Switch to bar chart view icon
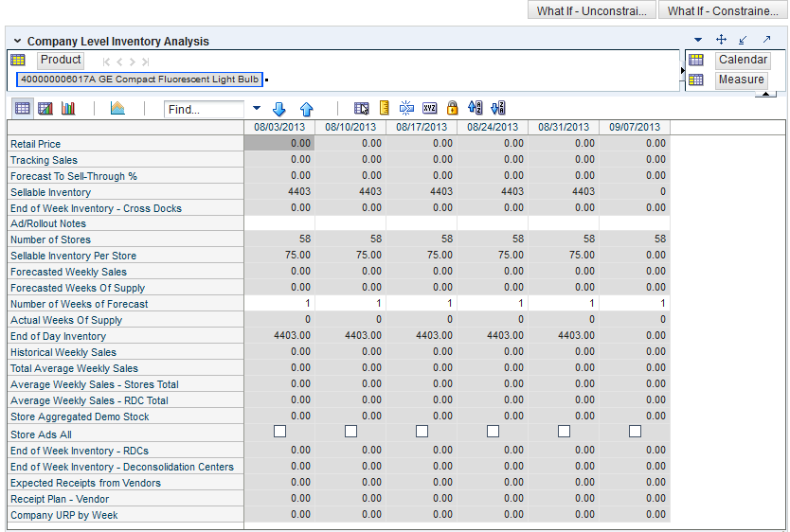Viewport: 790px width, 532px height. (x=68, y=109)
